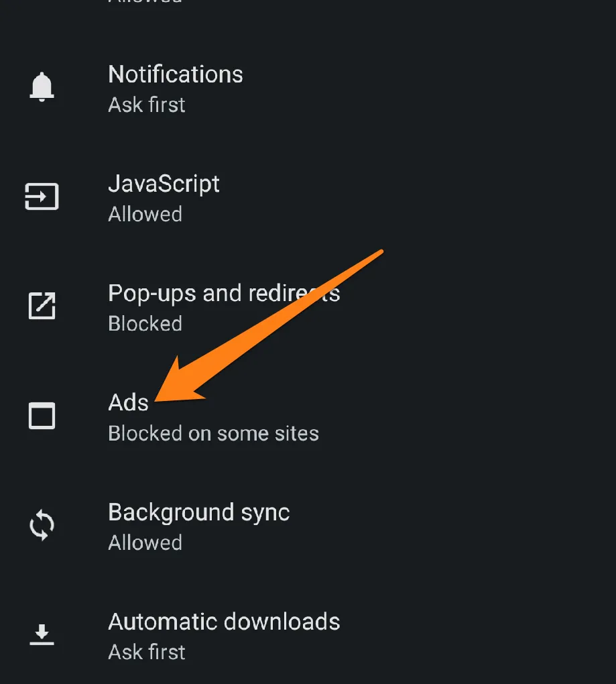
Task: Select 'Allowed' under JavaScript
Action: 145,214
